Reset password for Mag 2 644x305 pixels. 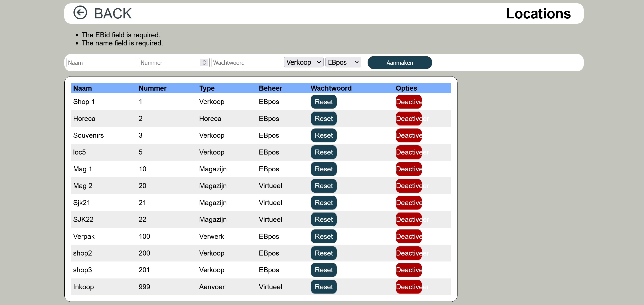click(x=324, y=186)
